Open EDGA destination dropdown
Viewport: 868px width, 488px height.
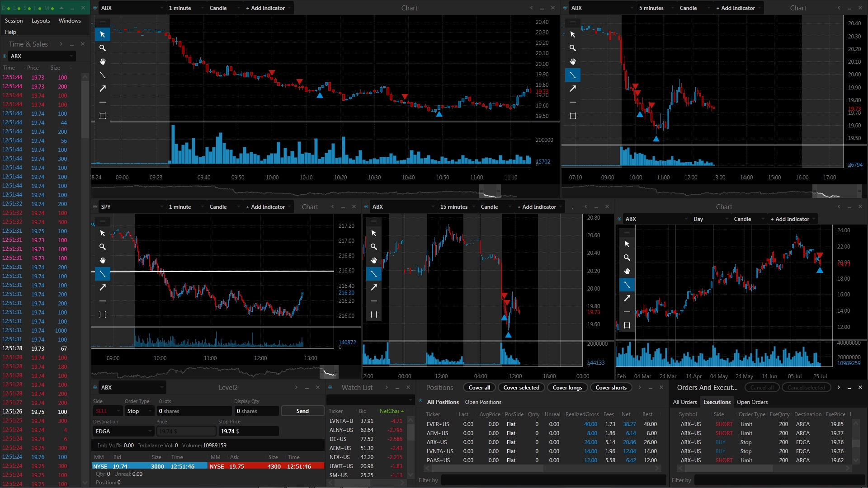coord(124,432)
